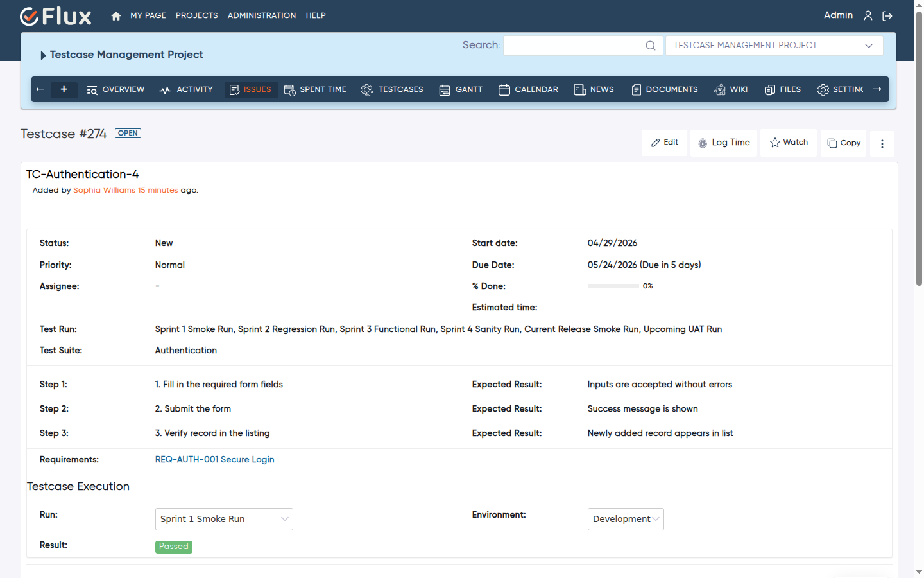Open the Environment dropdown set to Development
Viewport: 924px width, 578px height.
click(x=626, y=519)
